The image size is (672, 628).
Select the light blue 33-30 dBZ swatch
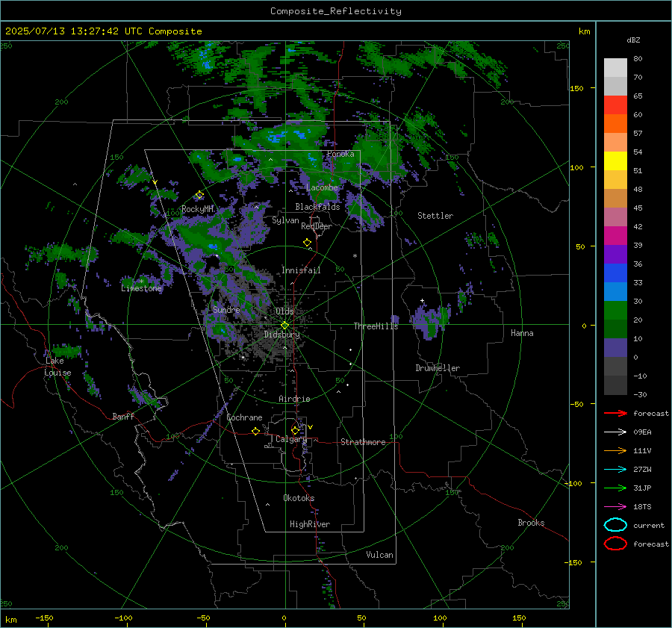click(x=615, y=292)
